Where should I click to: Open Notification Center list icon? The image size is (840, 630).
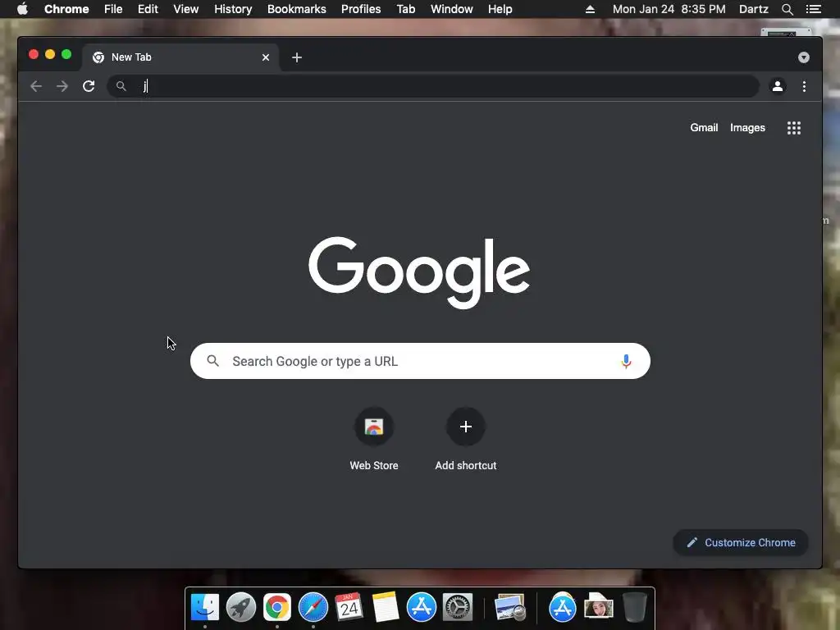813,9
